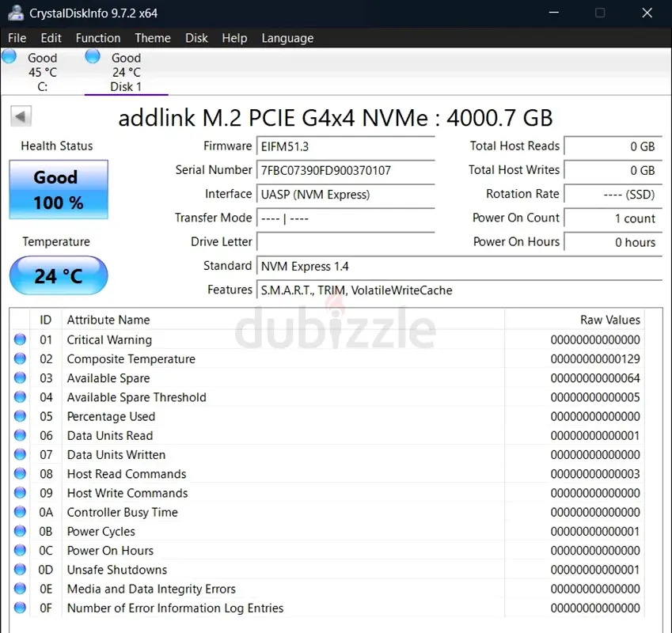The width and height of the screenshot is (672, 633).
Task: Switch to the C: disk tab
Action: point(42,71)
